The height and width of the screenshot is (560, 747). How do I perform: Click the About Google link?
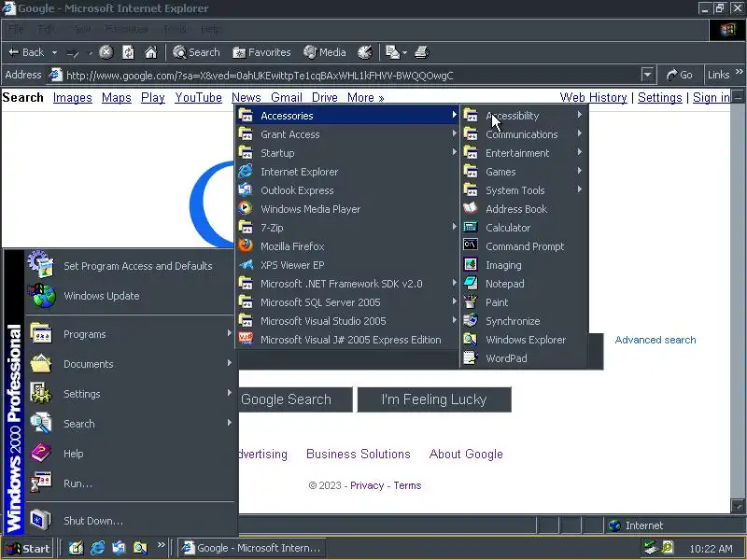466,454
